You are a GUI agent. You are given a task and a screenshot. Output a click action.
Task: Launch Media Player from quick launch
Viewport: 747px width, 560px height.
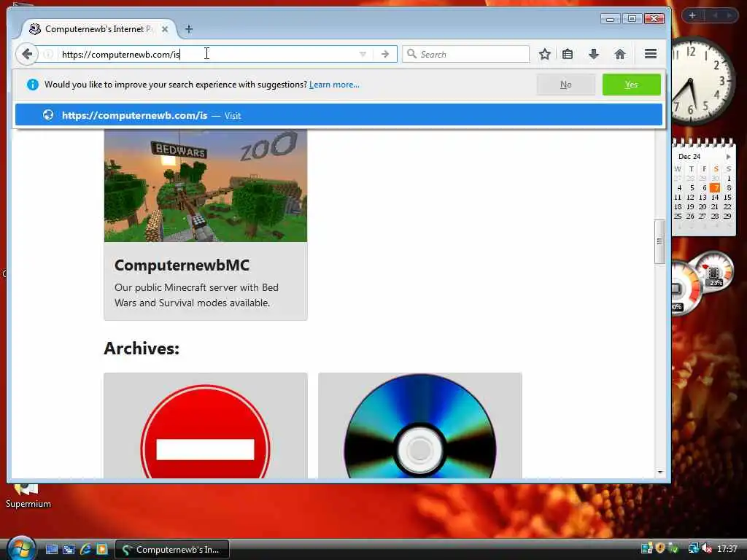coord(102,550)
